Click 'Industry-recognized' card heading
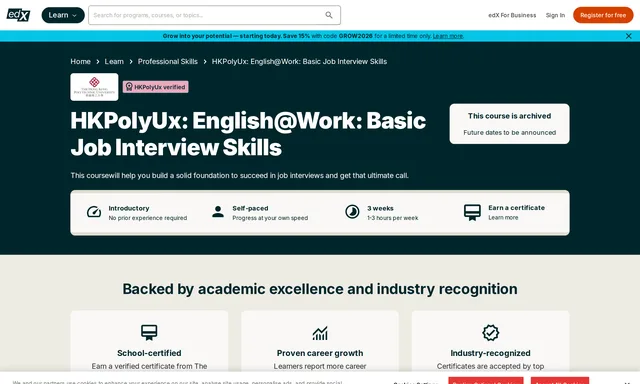Screen dimensions: 640x384 [x=490, y=353]
